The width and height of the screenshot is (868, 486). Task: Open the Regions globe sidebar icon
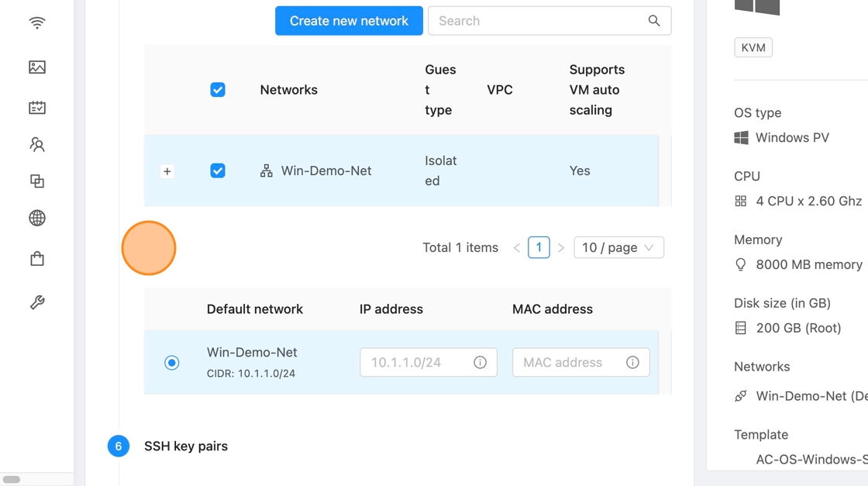click(x=36, y=218)
